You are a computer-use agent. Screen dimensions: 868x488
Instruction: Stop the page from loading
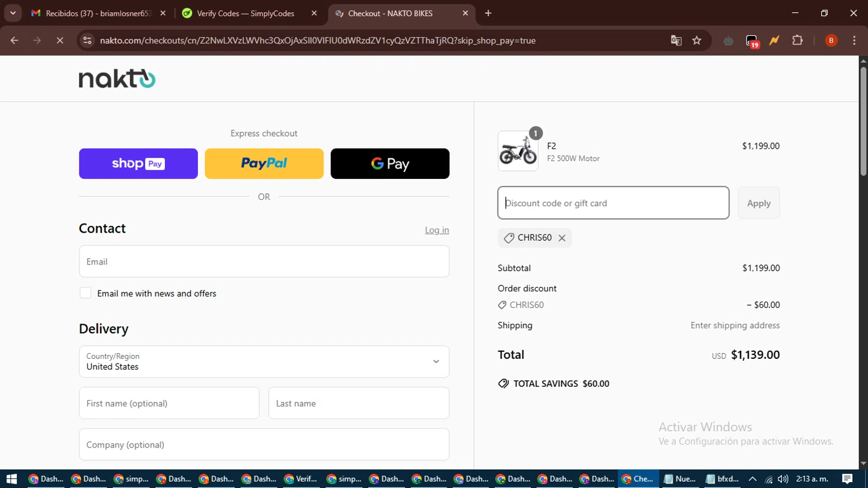60,41
